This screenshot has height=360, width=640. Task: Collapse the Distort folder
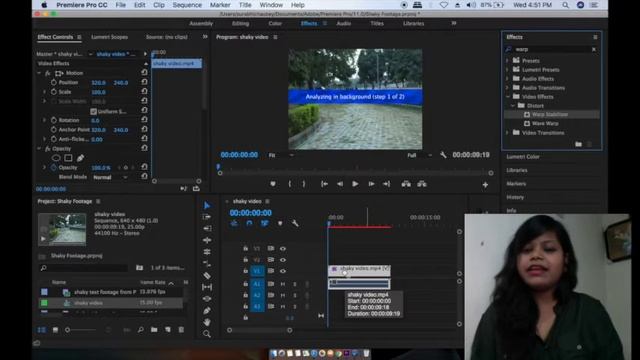pyautogui.click(x=513, y=106)
